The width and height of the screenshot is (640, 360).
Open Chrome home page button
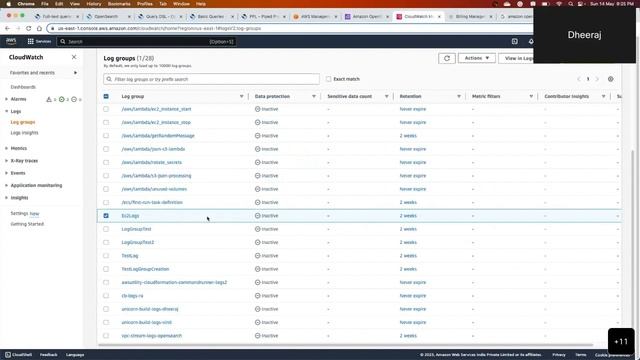tap(39, 28)
